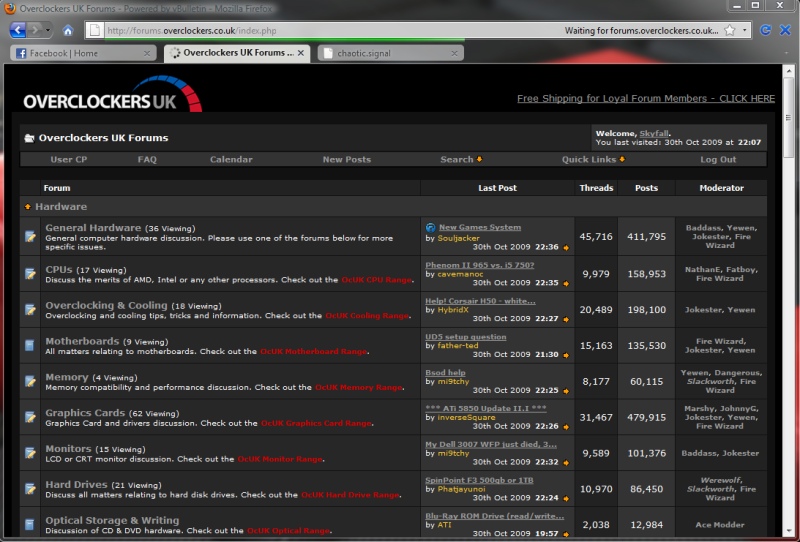Open the CPUs forum link
Screen dimensions: 800x542
click(59, 269)
